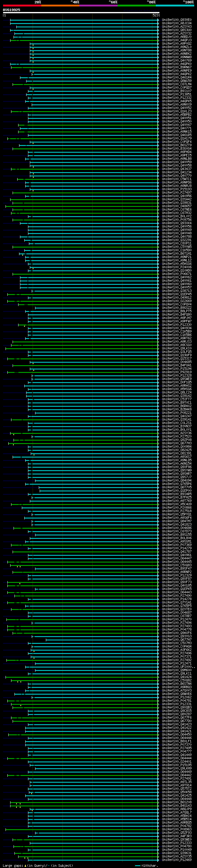This screenshot has width=197, height=868.
Task: Select hit label UniRef100_Q9LKI0
Action: pos(177,348)
